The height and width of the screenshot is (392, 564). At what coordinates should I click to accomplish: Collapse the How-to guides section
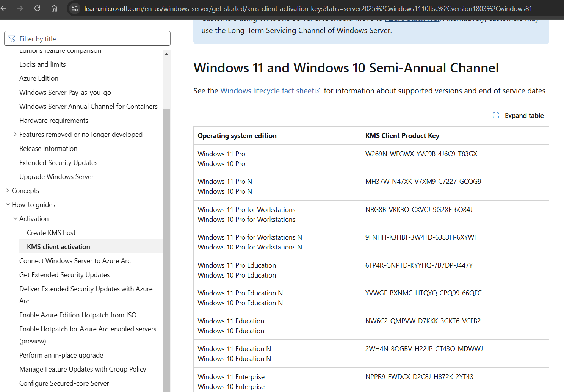(8, 204)
